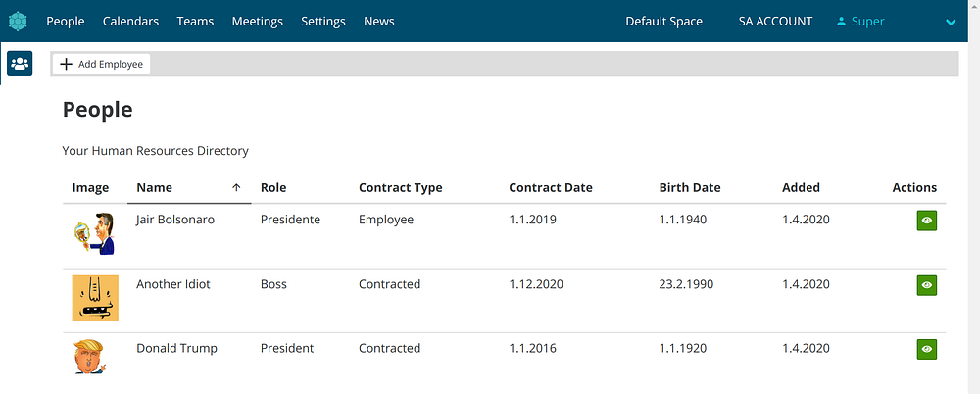Viewport: 980px width, 394px height.
Task: Open the Meetings menu item
Action: 258,21
